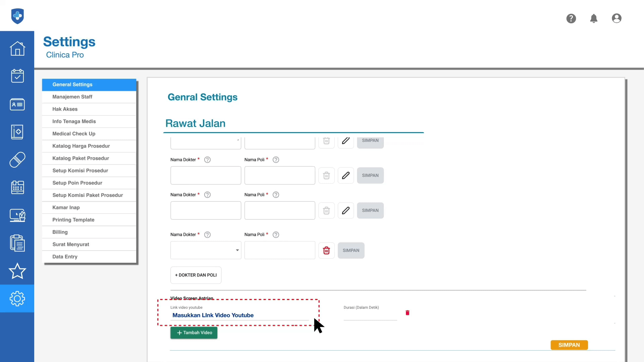This screenshot has width=644, height=362.
Task: Select Printing Template menu item
Action: point(73,220)
